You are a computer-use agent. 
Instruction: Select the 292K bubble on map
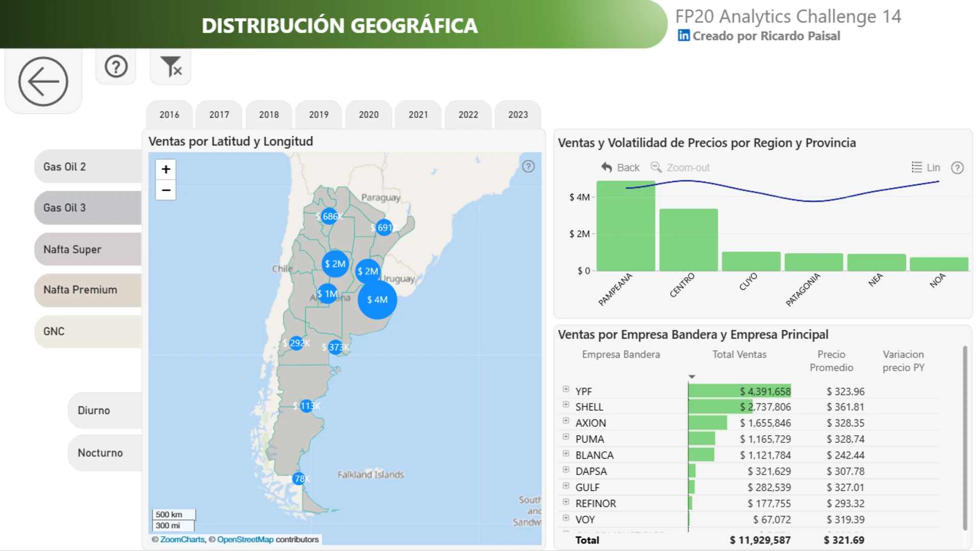click(x=297, y=343)
